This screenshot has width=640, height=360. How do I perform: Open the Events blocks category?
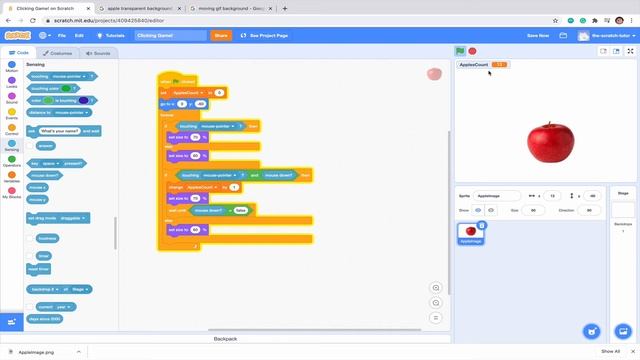point(12,114)
